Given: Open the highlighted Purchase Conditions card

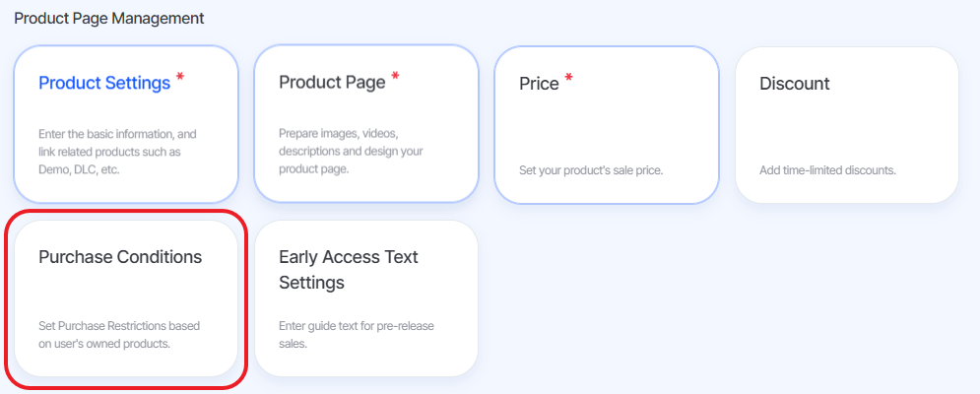Looking at the screenshot, I should pos(126,298).
